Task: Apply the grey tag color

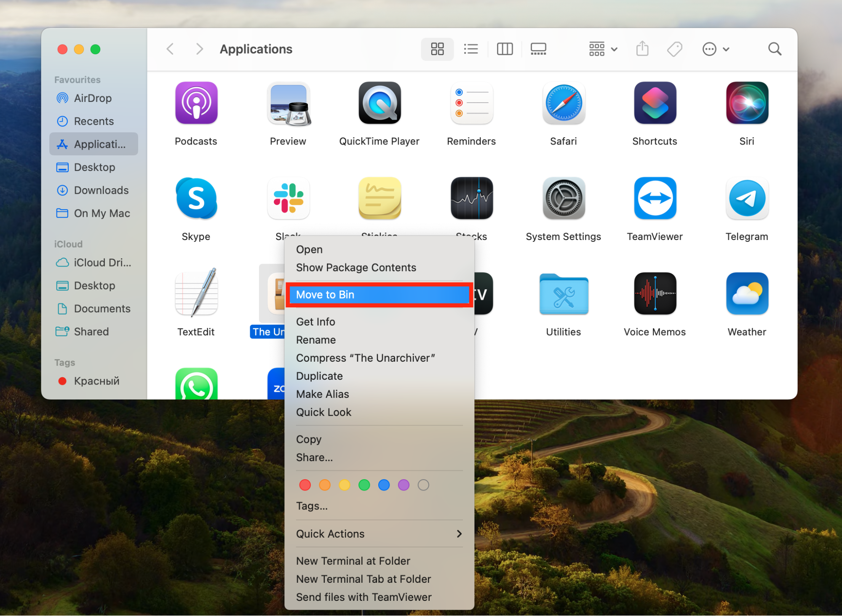Action: coord(423,485)
